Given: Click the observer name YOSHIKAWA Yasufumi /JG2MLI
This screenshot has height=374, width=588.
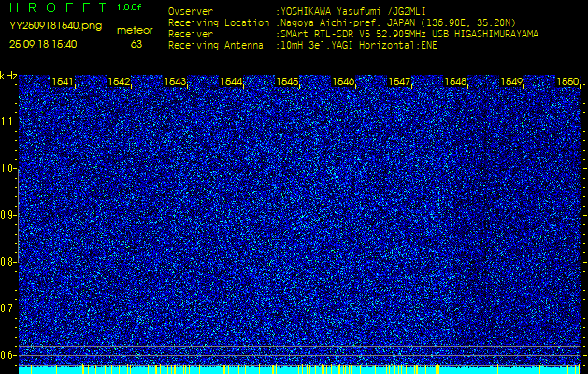Looking at the screenshot, I should pyautogui.click(x=353, y=11).
